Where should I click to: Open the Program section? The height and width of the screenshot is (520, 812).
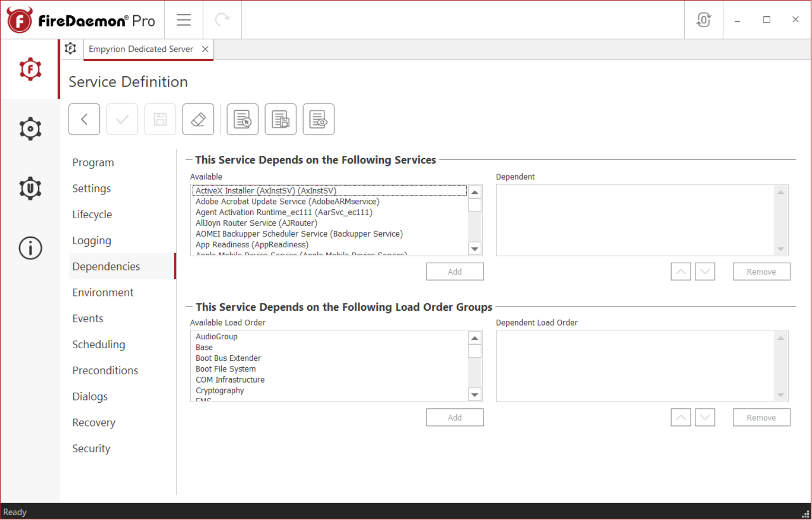pyautogui.click(x=93, y=162)
